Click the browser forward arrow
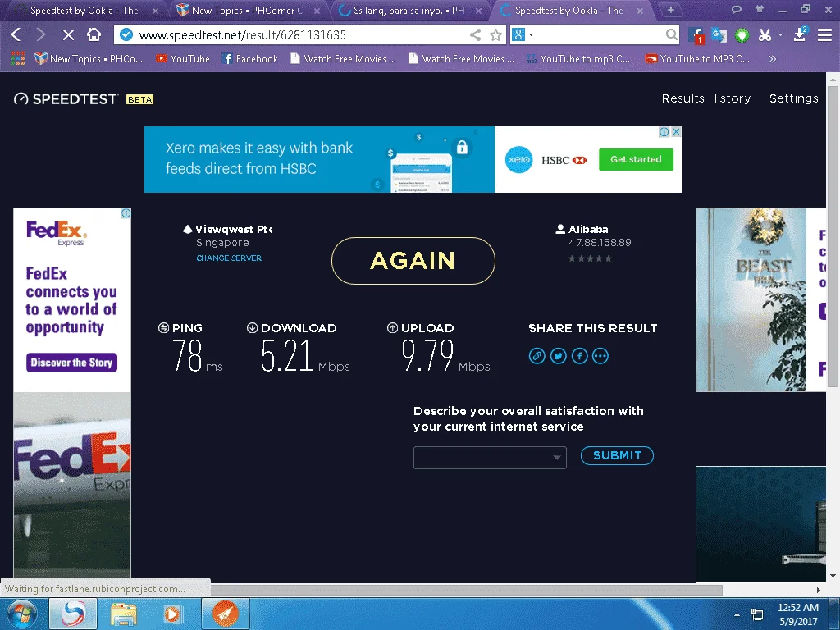 [x=41, y=34]
